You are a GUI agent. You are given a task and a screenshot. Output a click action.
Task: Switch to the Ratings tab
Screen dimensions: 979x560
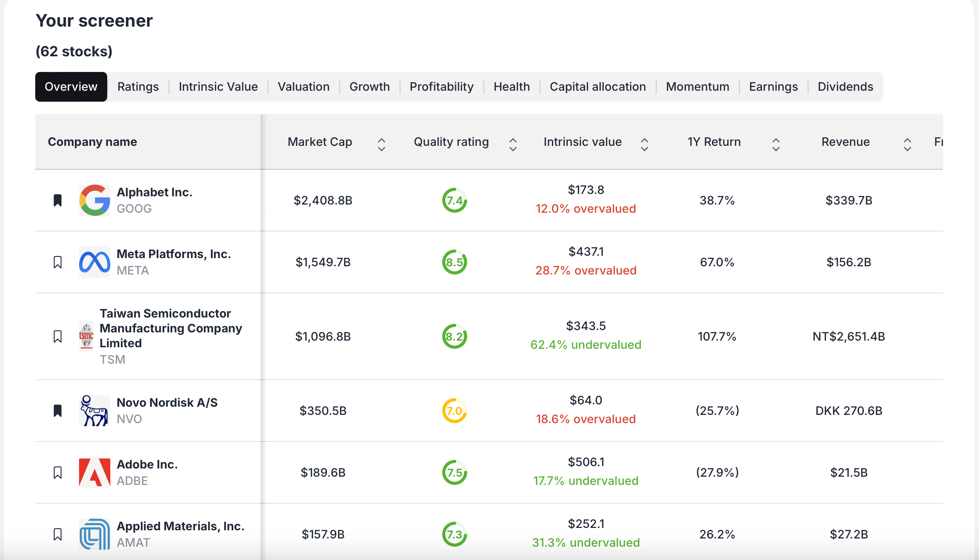(x=138, y=86)
